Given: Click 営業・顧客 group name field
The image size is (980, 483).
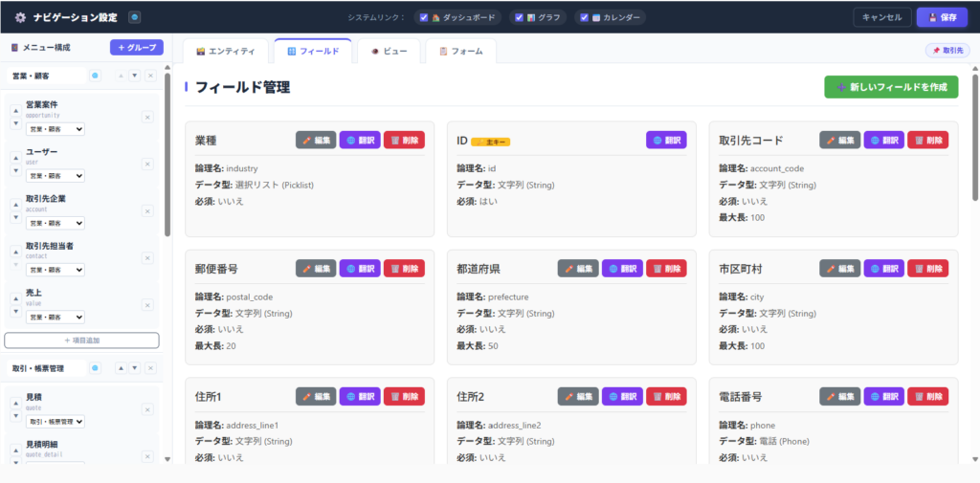Looking at the screenshot, I should (x=46, y=76).
